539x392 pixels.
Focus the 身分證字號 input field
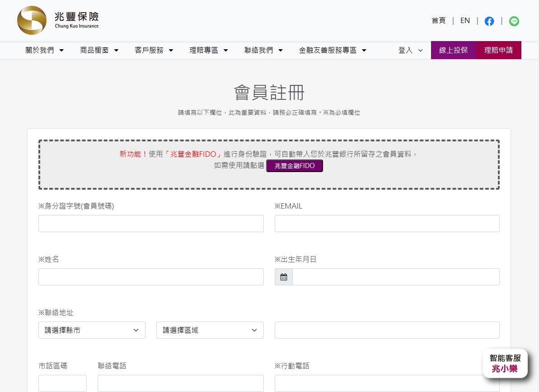coord(151,224)
